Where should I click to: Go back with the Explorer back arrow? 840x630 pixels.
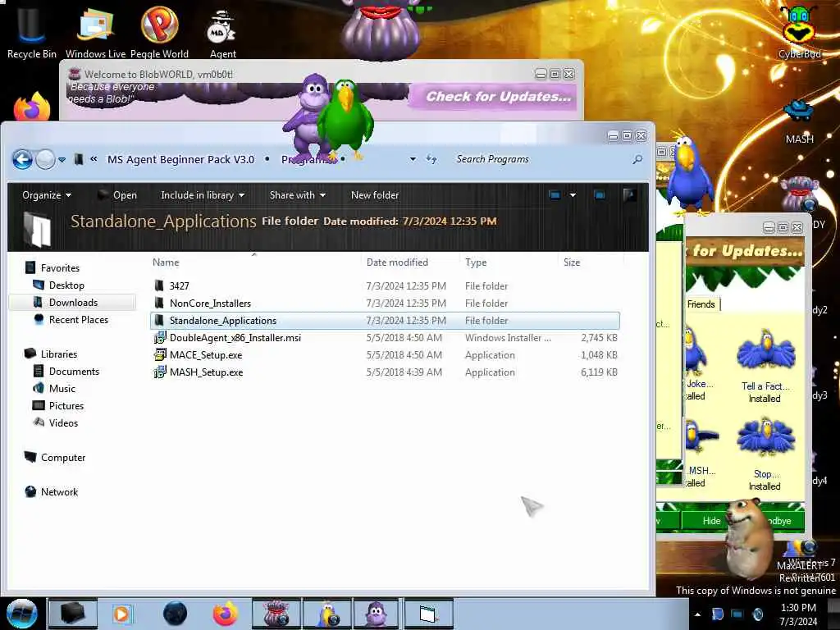[22, 159]
